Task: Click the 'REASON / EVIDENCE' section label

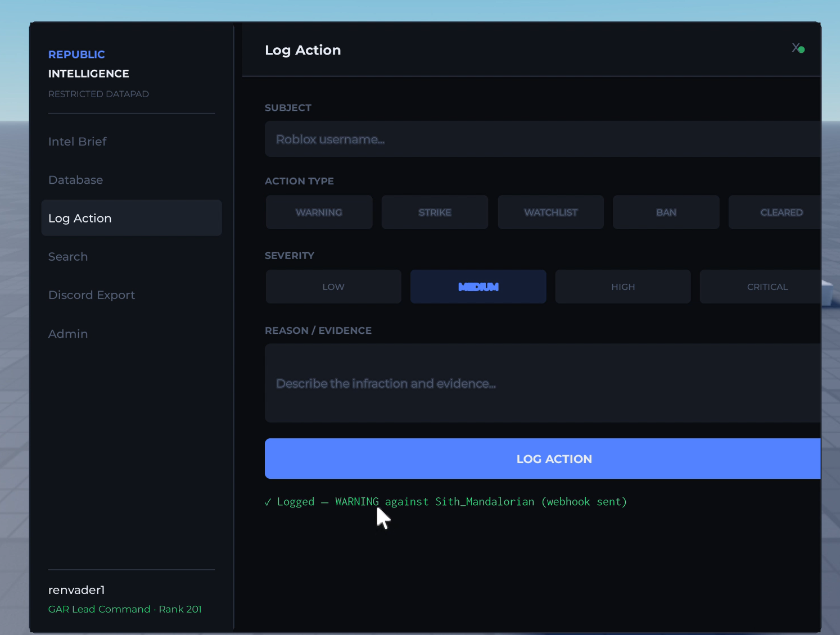Action: click(x=318, y=330)
